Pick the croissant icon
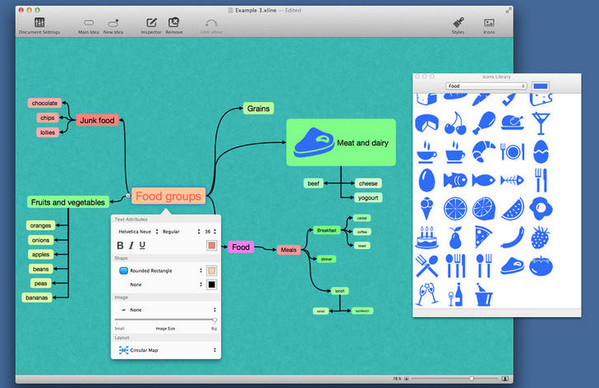The width and height of the screenshot is (599, 388). 484,151
